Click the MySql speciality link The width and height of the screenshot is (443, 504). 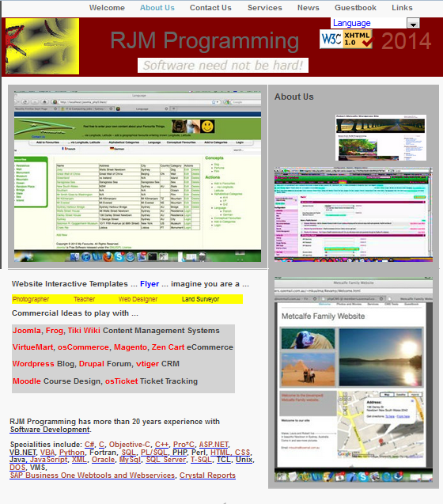point(130,460)
